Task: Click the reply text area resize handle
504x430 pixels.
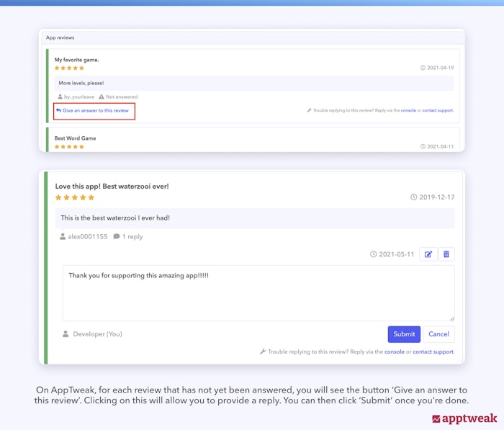Action: pos(451,318)
